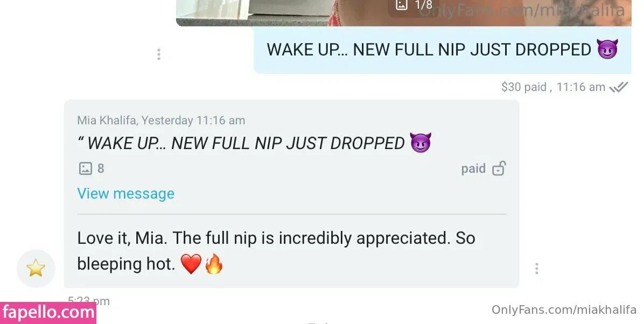Image resolution: width=644 pixels, height=324 pixels.
Task: Click the italic quoted WAKE UP text
Action: [x=241, y=143]
